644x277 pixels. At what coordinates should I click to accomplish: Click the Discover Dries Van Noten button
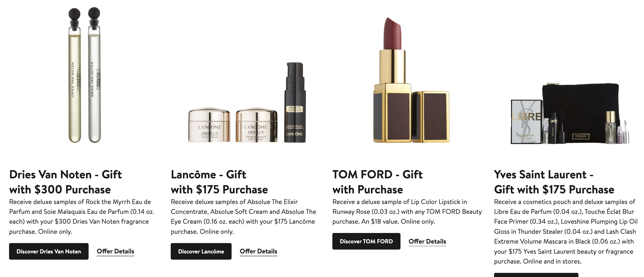pyautogui.click(x=49, y=251)
